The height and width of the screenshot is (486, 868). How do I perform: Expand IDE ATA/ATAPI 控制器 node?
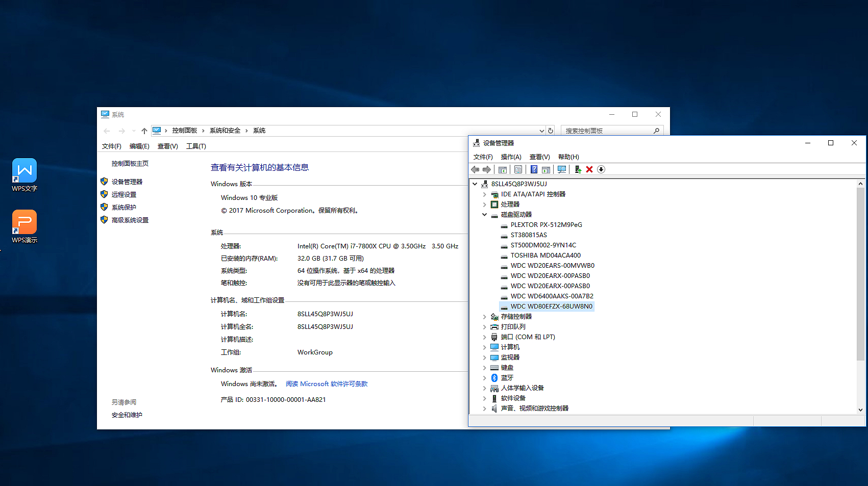tap(485, 194)
